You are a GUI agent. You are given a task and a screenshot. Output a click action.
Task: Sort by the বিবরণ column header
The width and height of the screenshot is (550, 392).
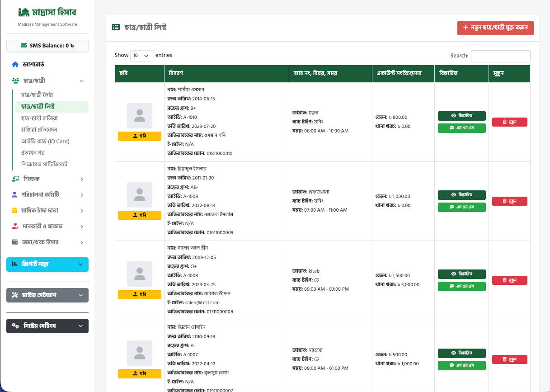226,73
